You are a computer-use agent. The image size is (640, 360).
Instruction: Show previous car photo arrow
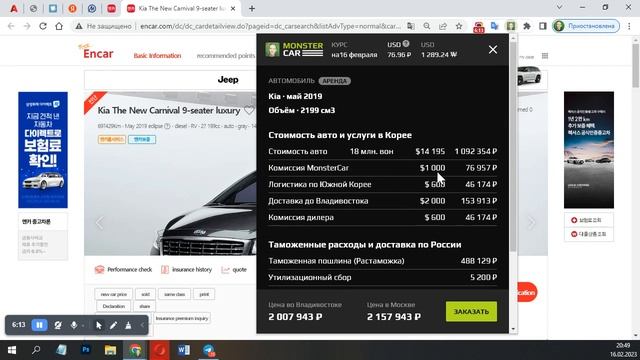click(x=99, y=223)
